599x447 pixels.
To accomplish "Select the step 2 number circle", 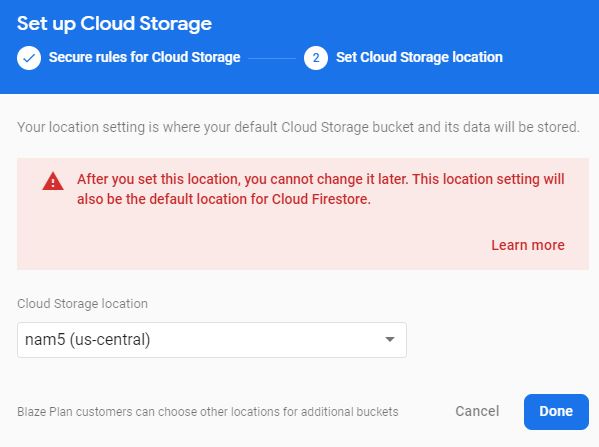I will [316, 58].
